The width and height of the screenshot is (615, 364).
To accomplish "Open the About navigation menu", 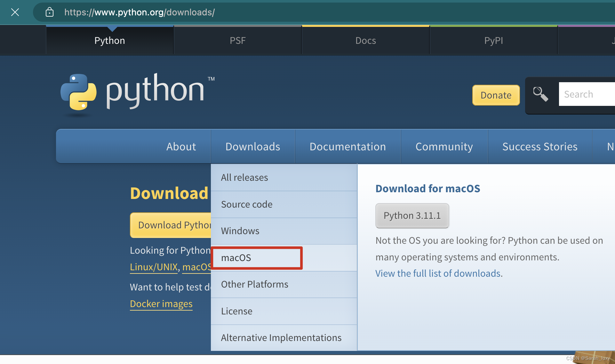I will [x=181, y=146].
